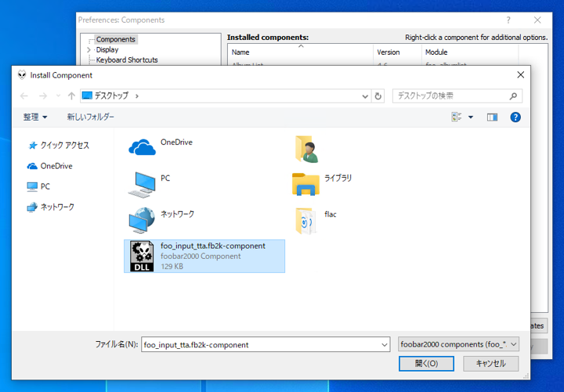Click the 開く(O) open button
The image size is (564, 392).
(x=426, y=364)
